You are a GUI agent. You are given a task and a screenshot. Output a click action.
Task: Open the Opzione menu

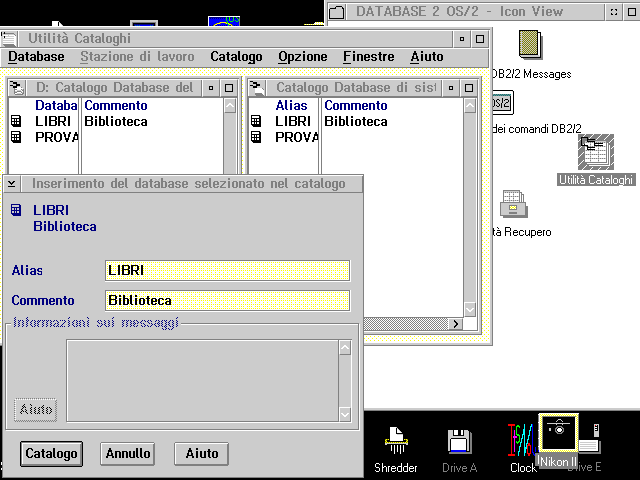[302, 57]
